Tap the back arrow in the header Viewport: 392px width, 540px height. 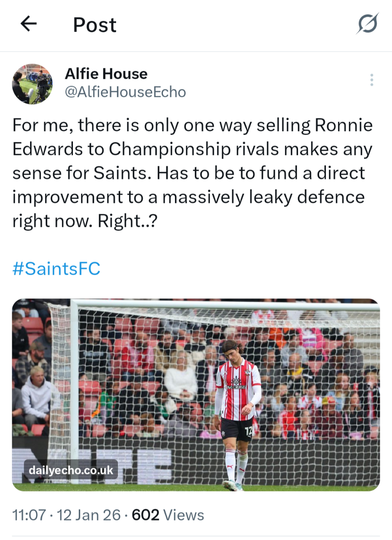(28, 24)
